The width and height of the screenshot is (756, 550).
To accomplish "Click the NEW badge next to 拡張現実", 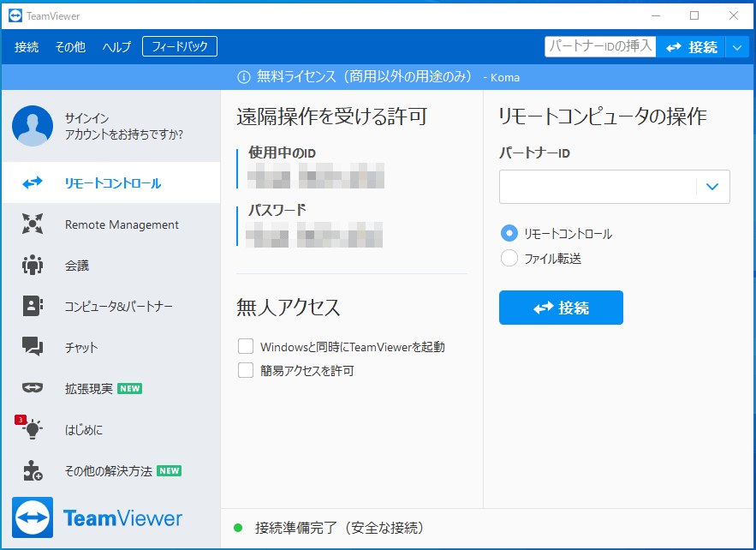I will [129, 388].
